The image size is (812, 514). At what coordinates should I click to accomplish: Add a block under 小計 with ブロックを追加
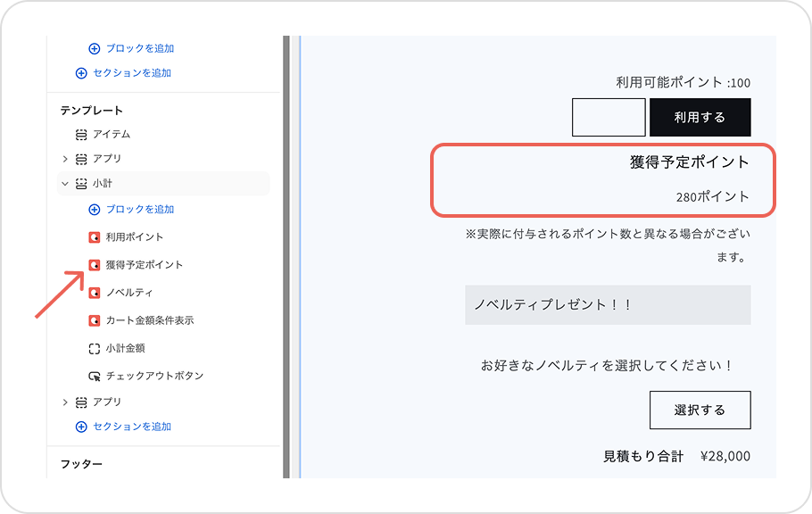point(140,210)
